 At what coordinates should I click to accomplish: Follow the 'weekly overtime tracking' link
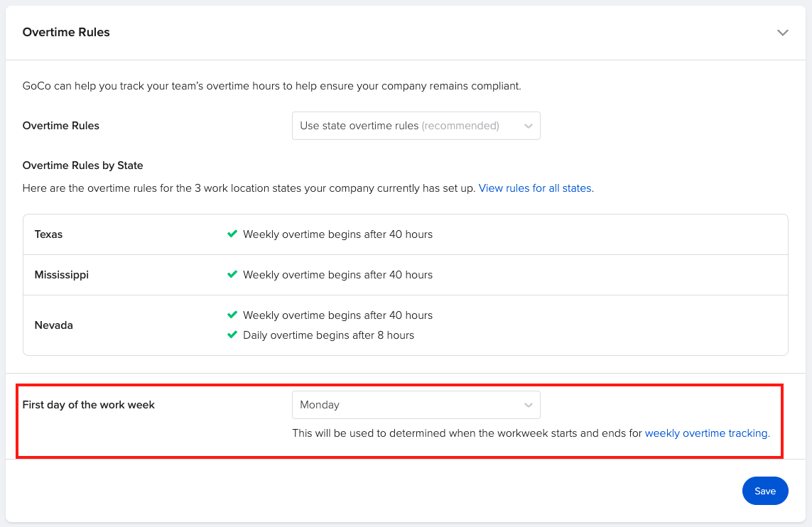707,433
